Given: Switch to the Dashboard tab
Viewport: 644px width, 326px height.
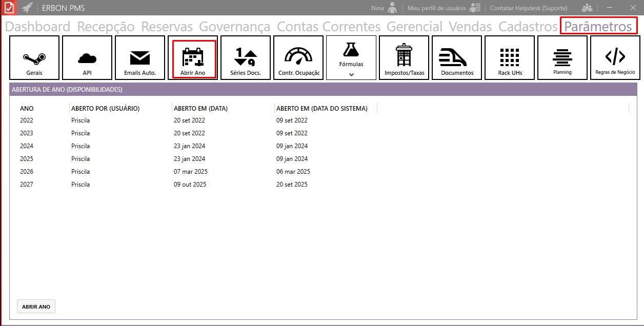Looking at the screenshot, I should (x=37, y=27).
